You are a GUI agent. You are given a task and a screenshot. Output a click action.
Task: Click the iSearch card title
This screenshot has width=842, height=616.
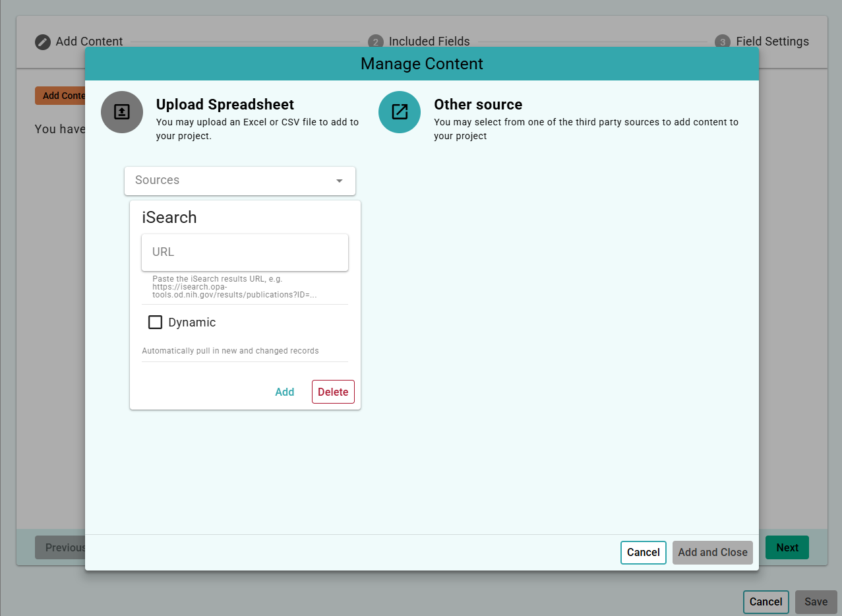169,218
